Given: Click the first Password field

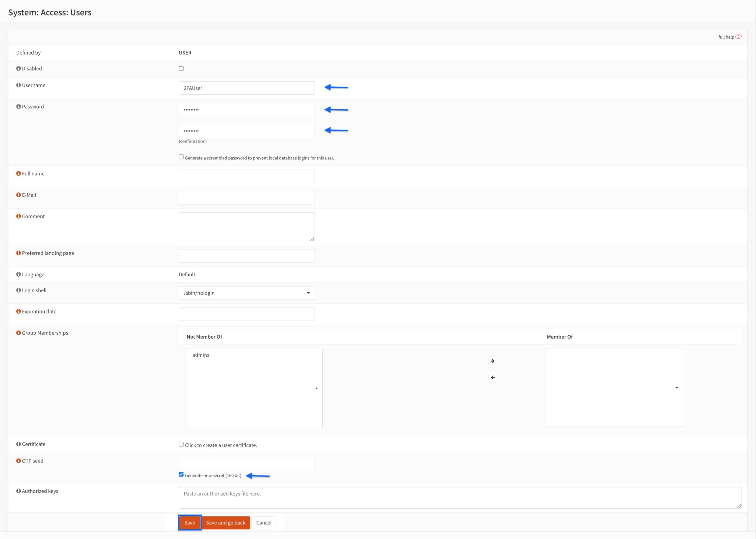Looking at the screenshot, I should [x=247, y=109].
